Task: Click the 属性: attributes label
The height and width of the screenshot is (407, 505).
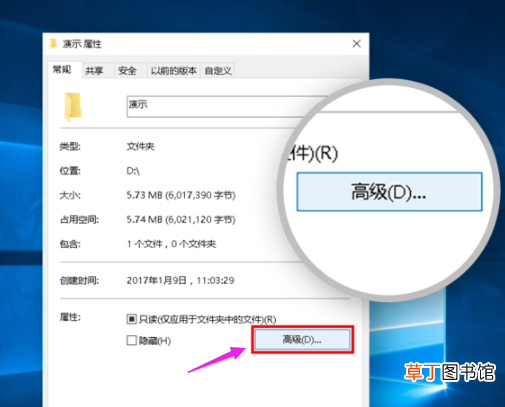Action: pos(70,317)
